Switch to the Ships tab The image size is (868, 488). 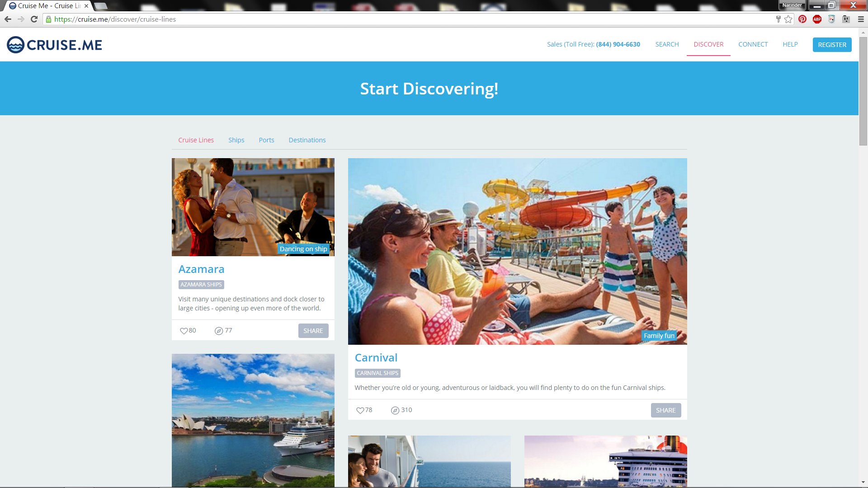pos(236,140)
